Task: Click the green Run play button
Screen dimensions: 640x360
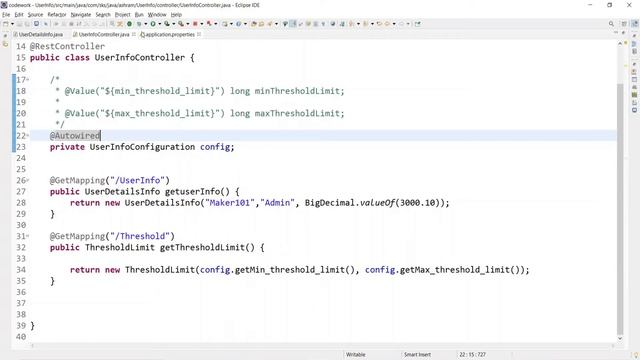Action: pyautogui.click(x=153, y=24)
